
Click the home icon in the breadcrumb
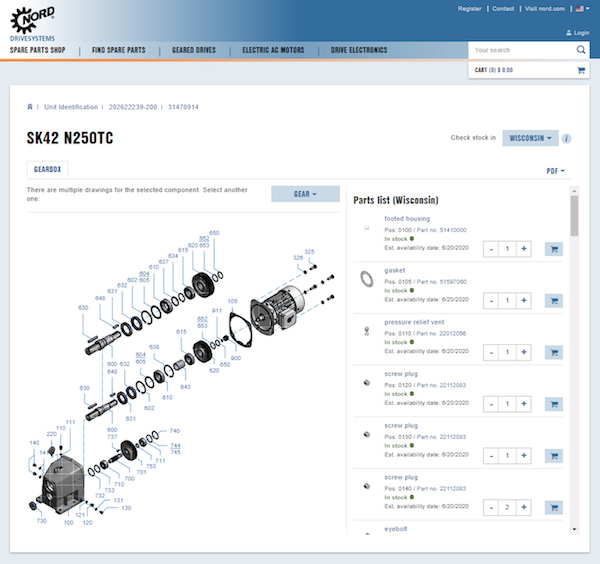pos(30,107)
